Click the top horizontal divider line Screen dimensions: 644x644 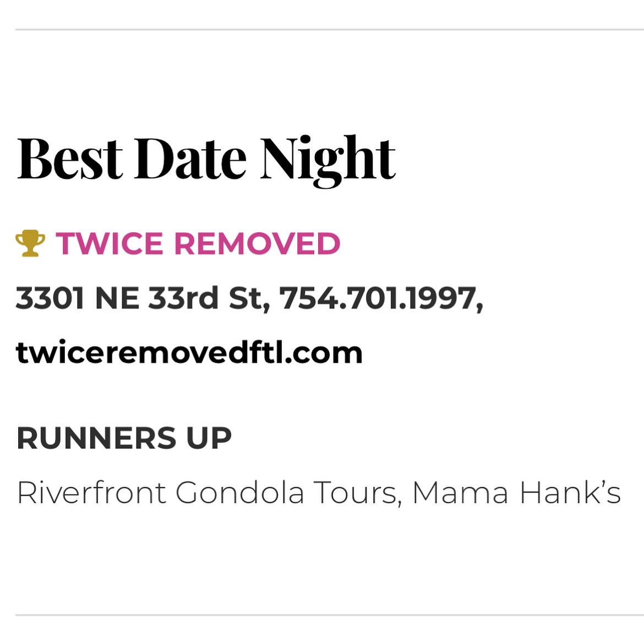click(330, 30)
